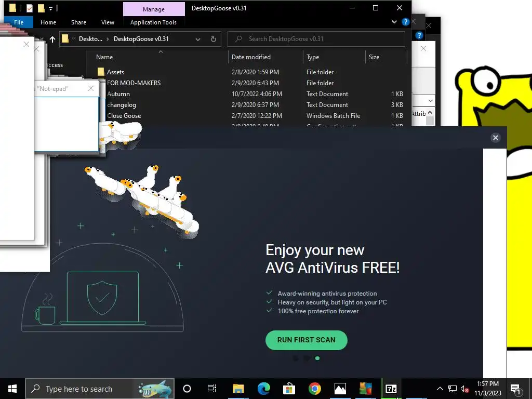Open Cortana circle icon on taskbar

pos(187,389)
